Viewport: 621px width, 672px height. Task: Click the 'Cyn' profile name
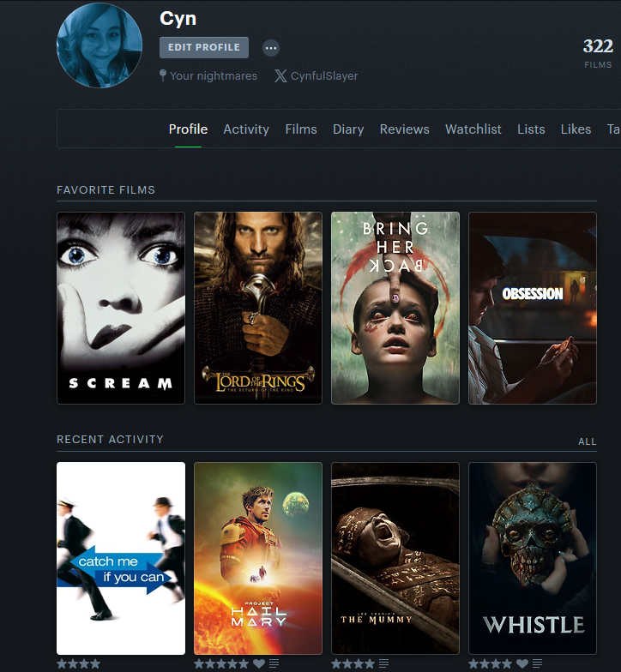(178, 19)
